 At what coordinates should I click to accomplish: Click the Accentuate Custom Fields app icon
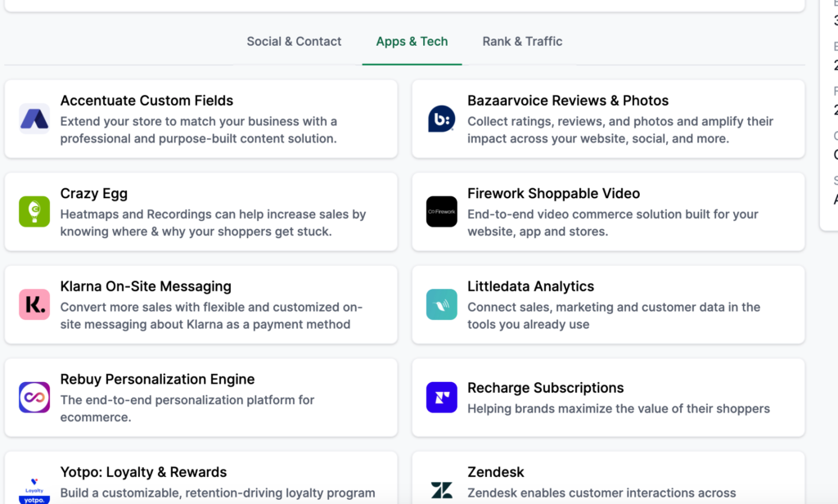[x=34, y=119]
